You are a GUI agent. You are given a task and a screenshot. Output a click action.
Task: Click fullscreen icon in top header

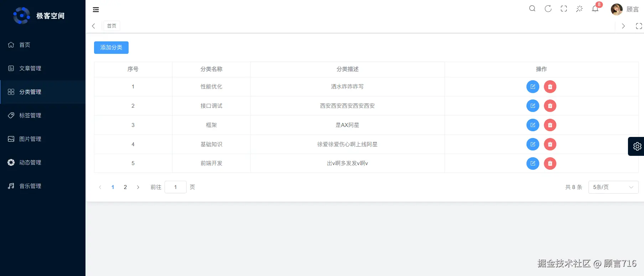tap(564, 9)
